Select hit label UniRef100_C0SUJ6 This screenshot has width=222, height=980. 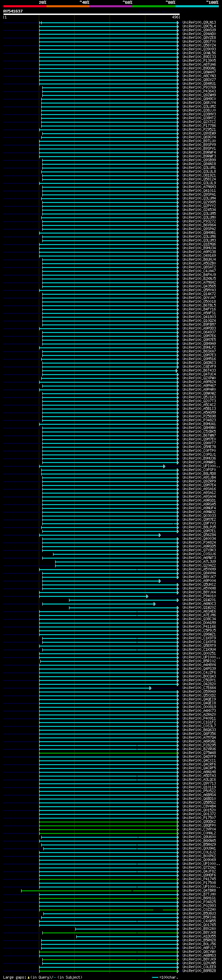[199, 554]
